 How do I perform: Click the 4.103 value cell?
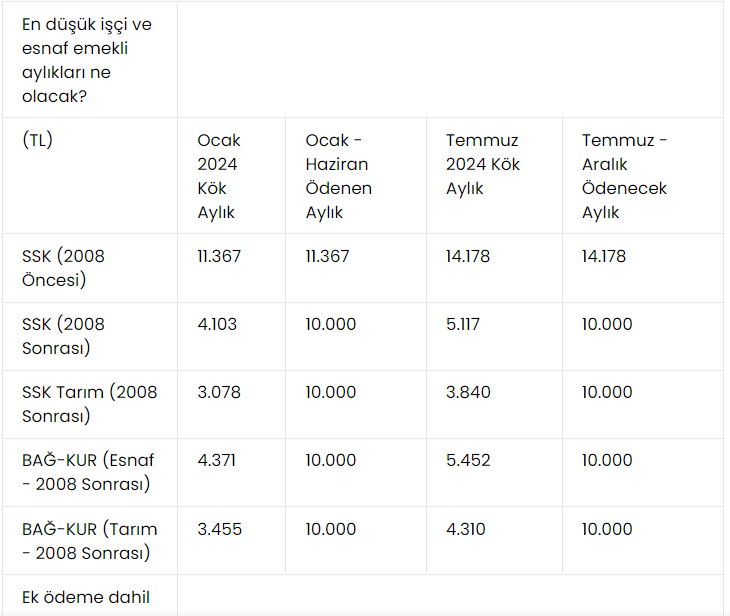pyautogui.click(x=218, y=324)
